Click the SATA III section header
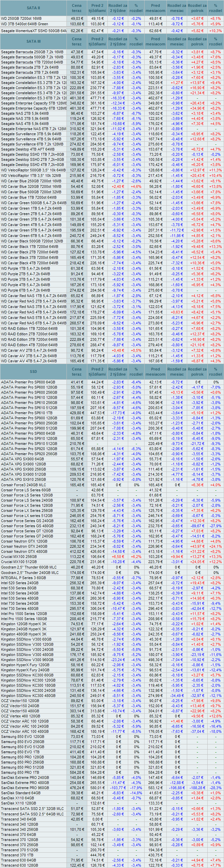 click(33, 41)
